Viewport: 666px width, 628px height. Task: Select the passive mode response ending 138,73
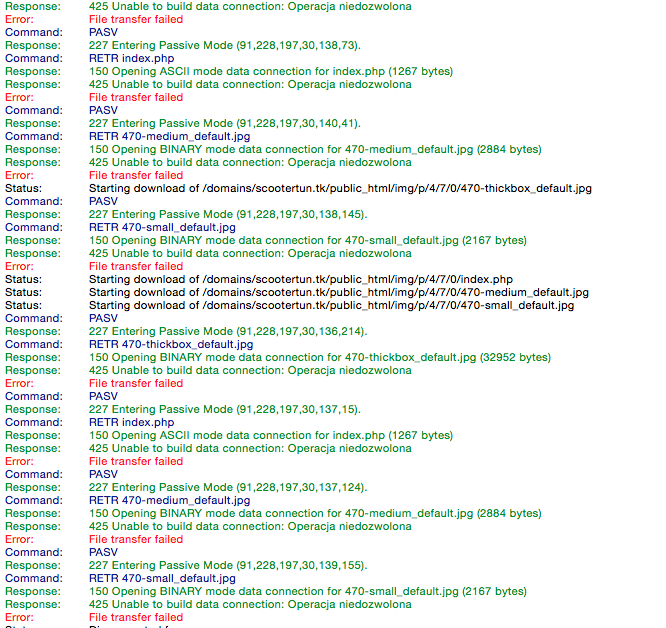(224, 45)
